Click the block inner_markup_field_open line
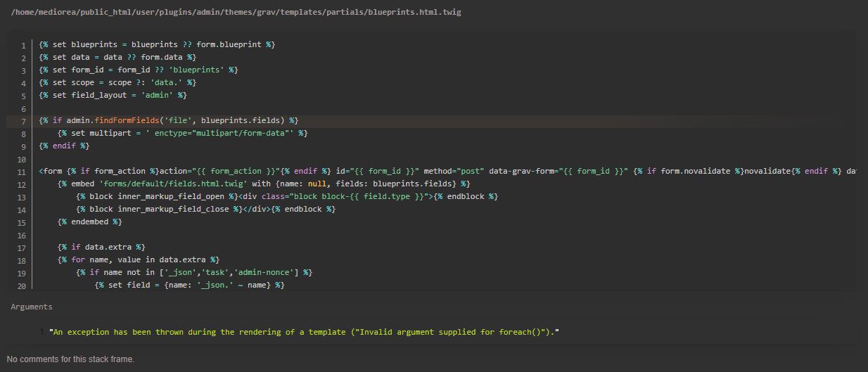Screen dimensions: 868x372 click(x=287, y=197)
